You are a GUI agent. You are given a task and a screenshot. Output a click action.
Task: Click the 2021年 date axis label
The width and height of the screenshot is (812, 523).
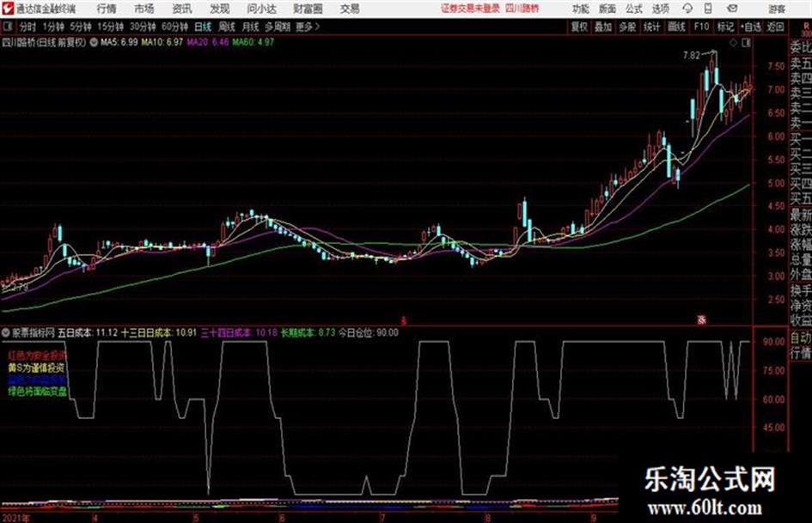tap(15, 518)
